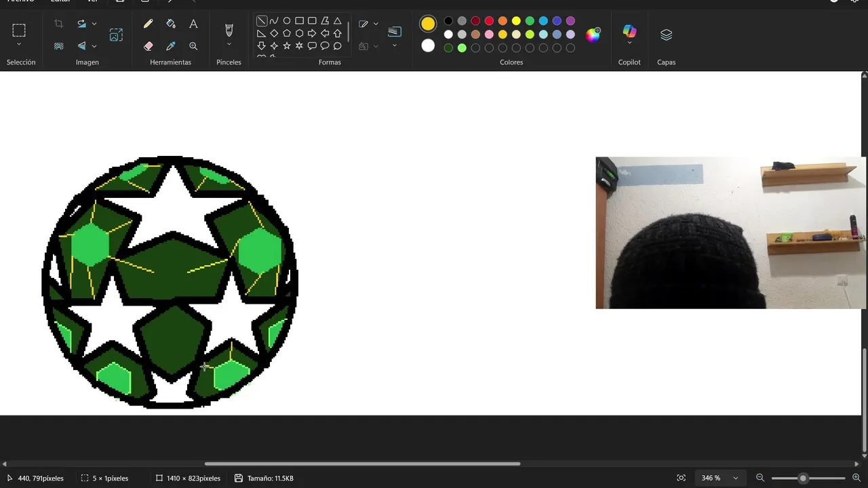Select secondary color 2 white circle
The width and height of the screenshot is (868, 488).
[x=428, y=45]
